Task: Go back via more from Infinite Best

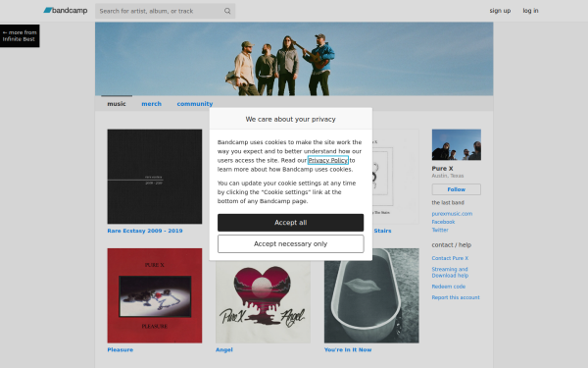Action: [20, 35]
